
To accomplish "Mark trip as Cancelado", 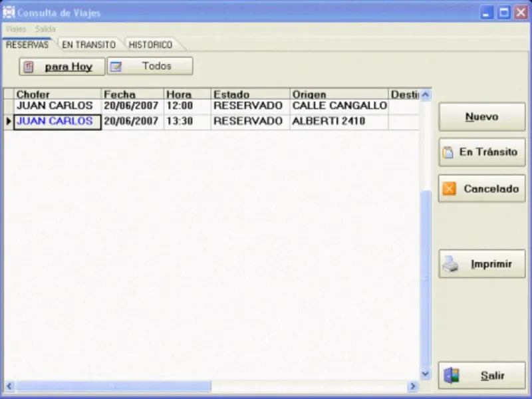I will coord(481,189).
